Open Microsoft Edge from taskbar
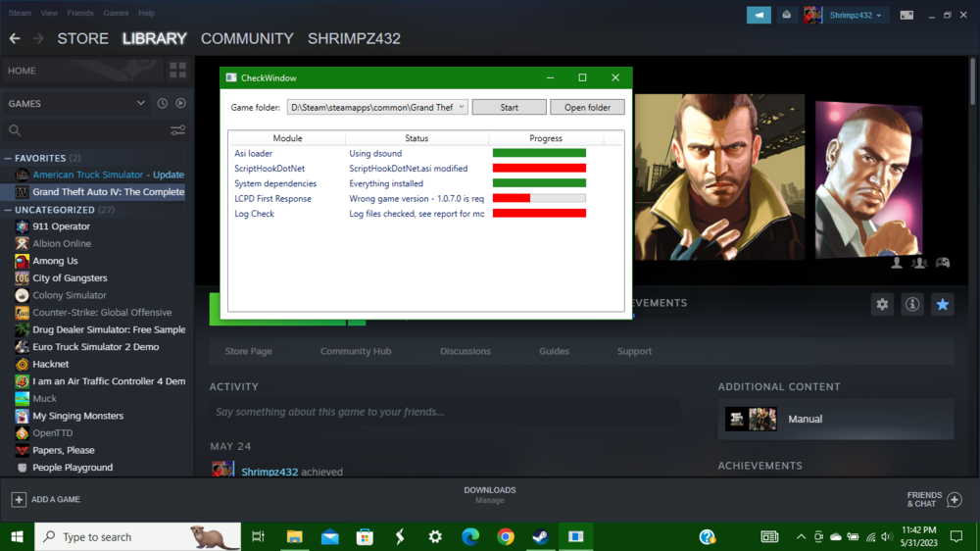The width and height of the screenshot is (980, 551). (x=470, y=536)
